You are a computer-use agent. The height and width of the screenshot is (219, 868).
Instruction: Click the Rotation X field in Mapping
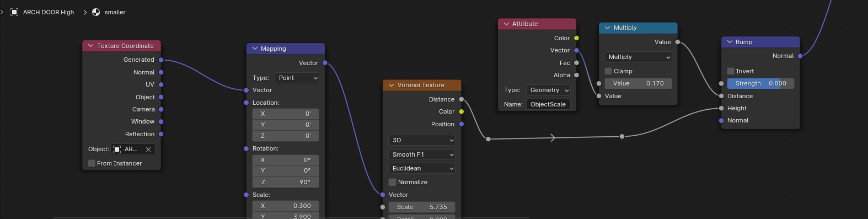tap(286, 160)
